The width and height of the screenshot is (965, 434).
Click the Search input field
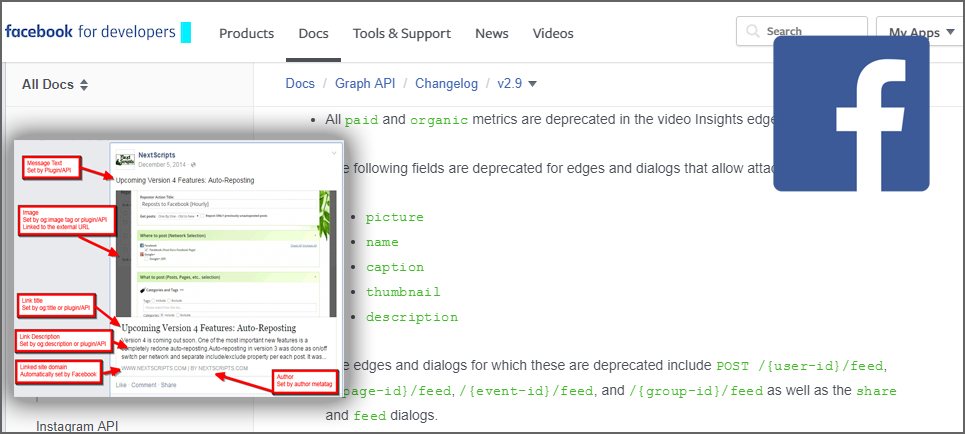802,31
